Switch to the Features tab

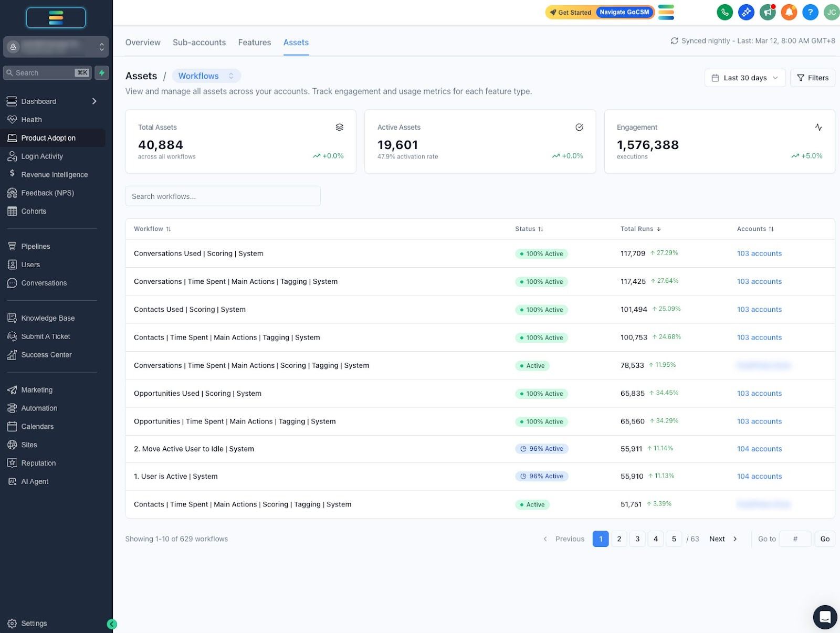[x=254, y=43]
